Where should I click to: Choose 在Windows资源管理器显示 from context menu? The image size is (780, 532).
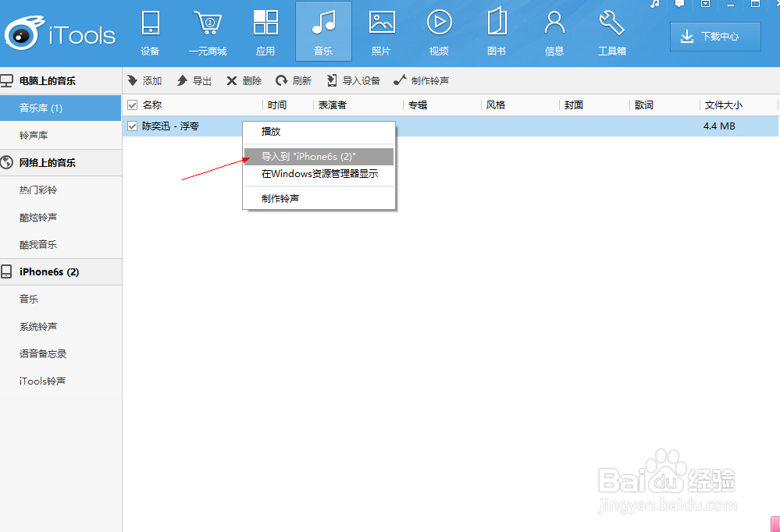pos(319,174)
